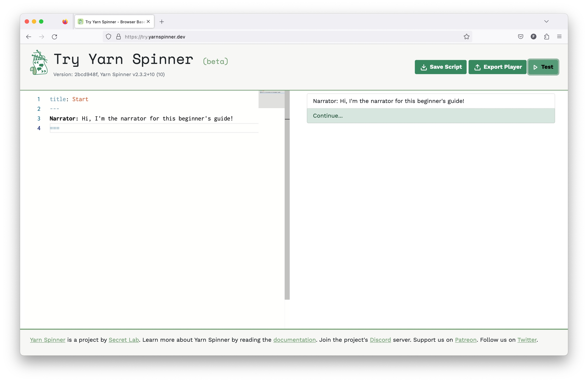Click the 'Try Yarn Spinner' heading
Image resolution: width=588 pixels, height=382 pixels.
pyautogui.click(x=123, y=59)
